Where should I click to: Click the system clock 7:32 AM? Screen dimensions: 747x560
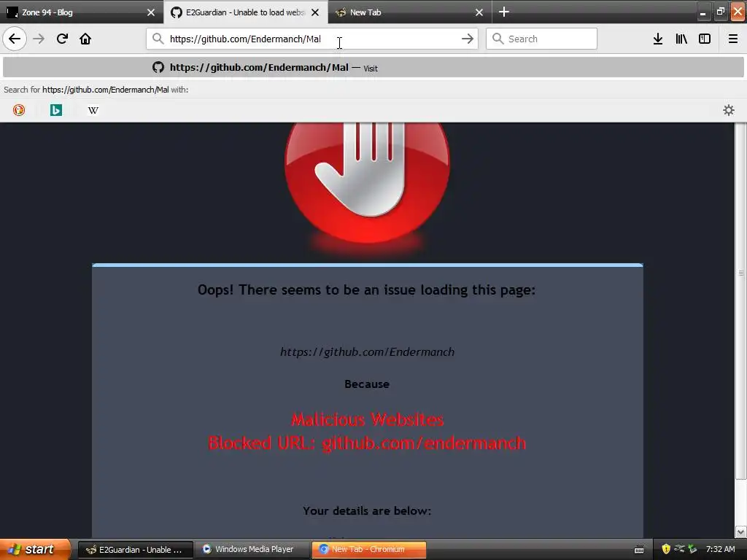point(720,550)
